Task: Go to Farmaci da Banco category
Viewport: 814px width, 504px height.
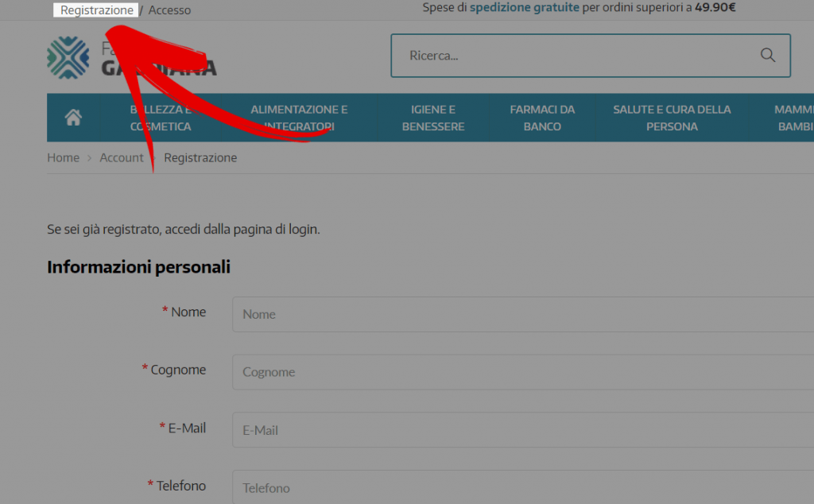Action: 542,118
